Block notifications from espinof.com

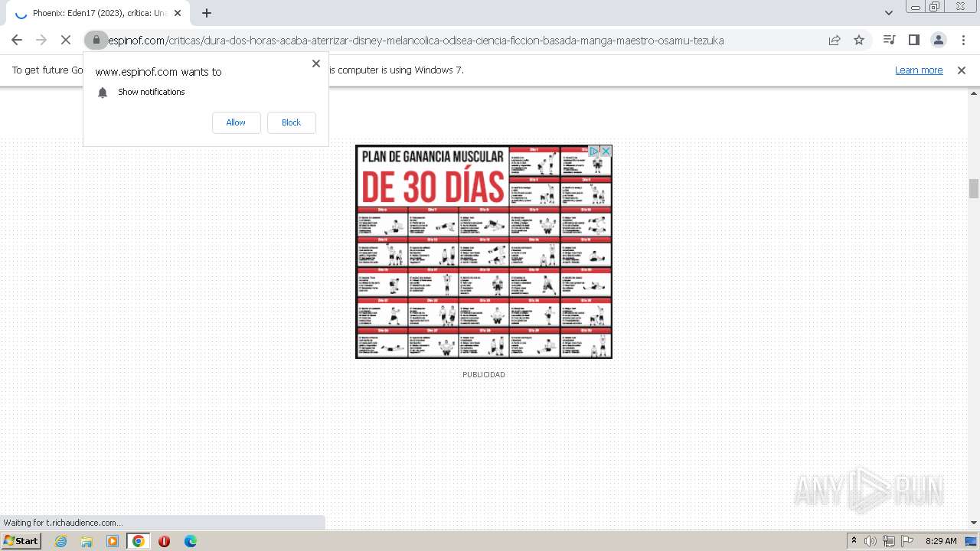click(x=291, y=122)
